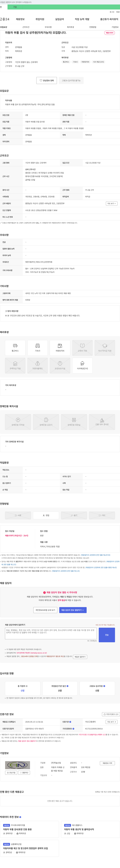Select the 전형방법 tab

93,27
